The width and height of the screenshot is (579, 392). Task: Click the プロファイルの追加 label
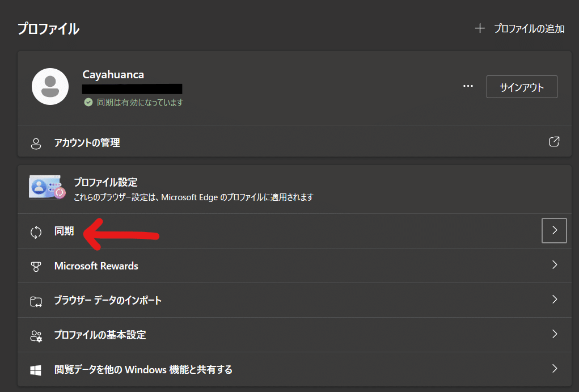pos(529,28)
